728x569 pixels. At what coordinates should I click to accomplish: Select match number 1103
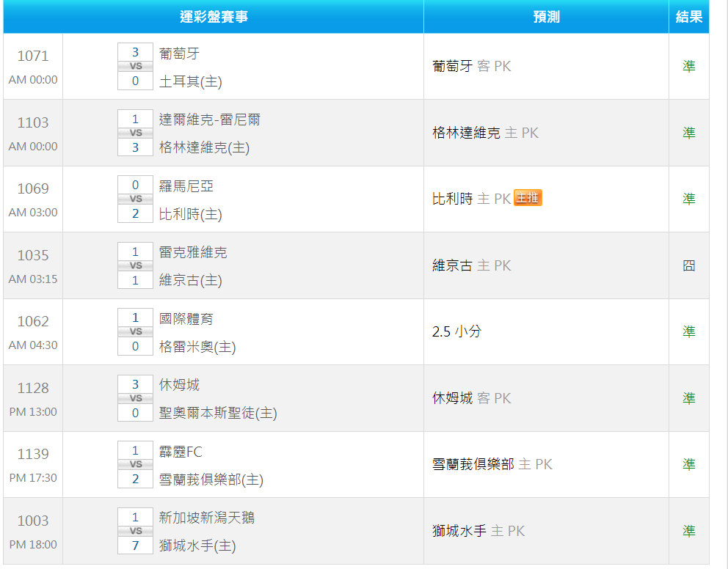coord(33,123)
